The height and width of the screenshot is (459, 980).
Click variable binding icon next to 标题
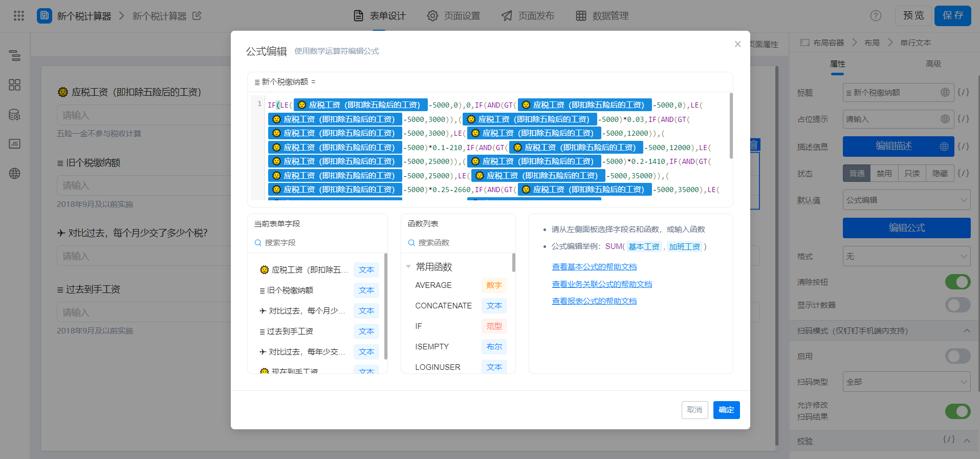pyautogui.click(x=963, y=92)
